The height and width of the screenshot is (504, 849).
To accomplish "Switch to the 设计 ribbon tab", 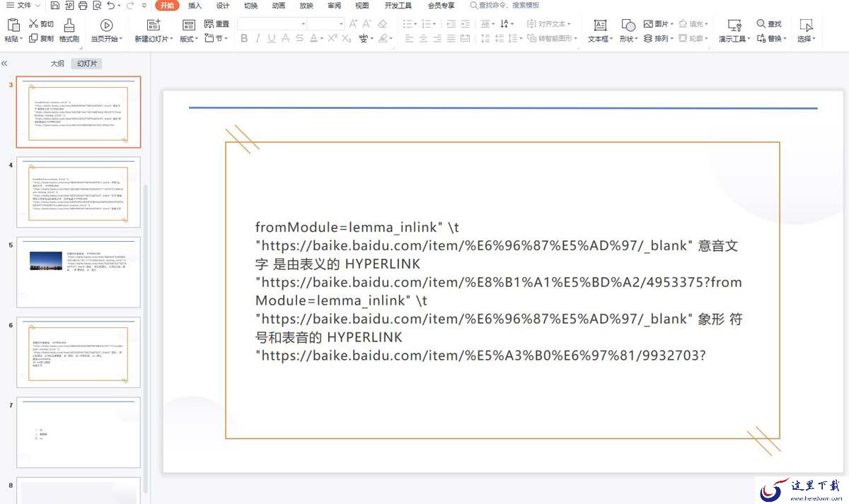I will [x=223, y=6].
